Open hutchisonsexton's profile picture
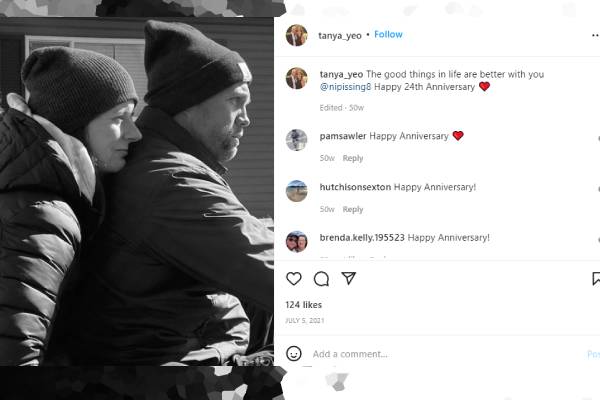The height and width of the screenshot is (400, 600). (x=297, y=191)
